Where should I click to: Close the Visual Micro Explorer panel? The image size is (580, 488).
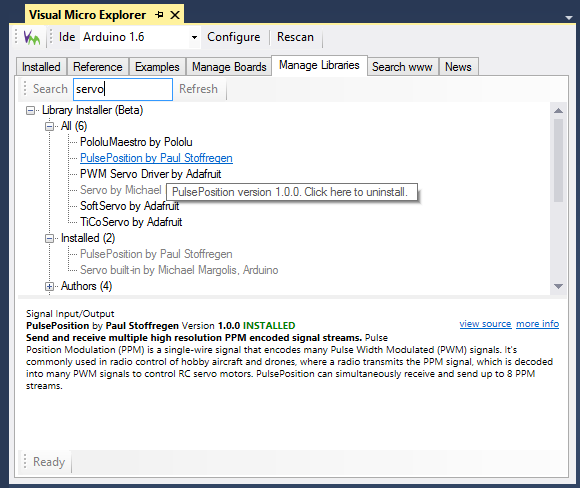[x=175, y=15]
